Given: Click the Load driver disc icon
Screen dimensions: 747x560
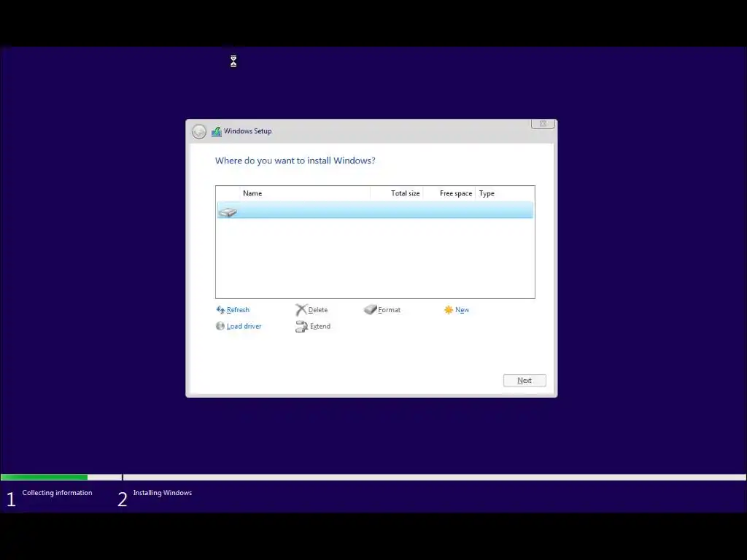Looking at the screenshot, I should (x=220, y=326).
